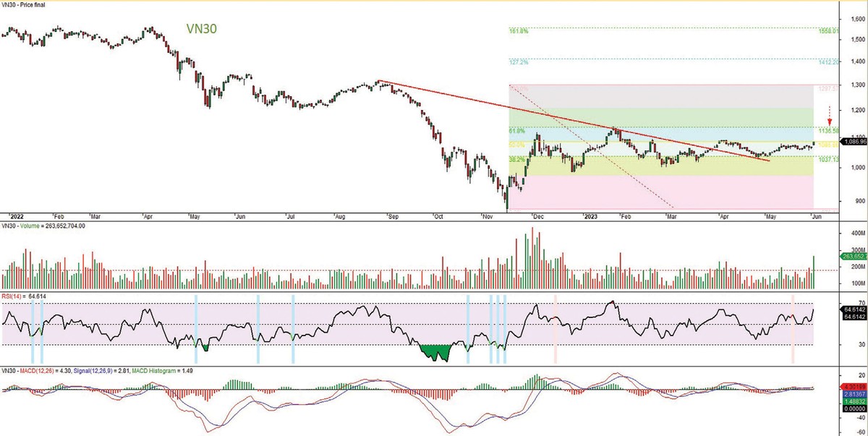
Task: Click the 2023 year marker on time axis
Action: pos(592,215)
